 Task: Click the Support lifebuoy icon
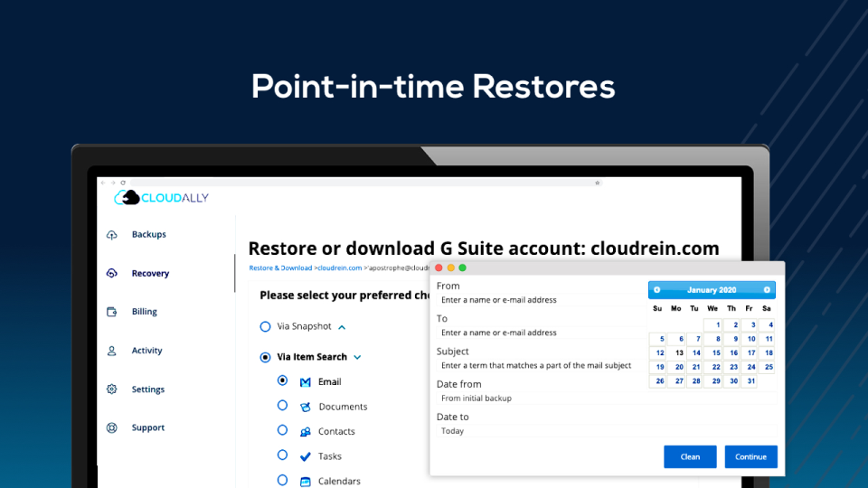[112, 427]
